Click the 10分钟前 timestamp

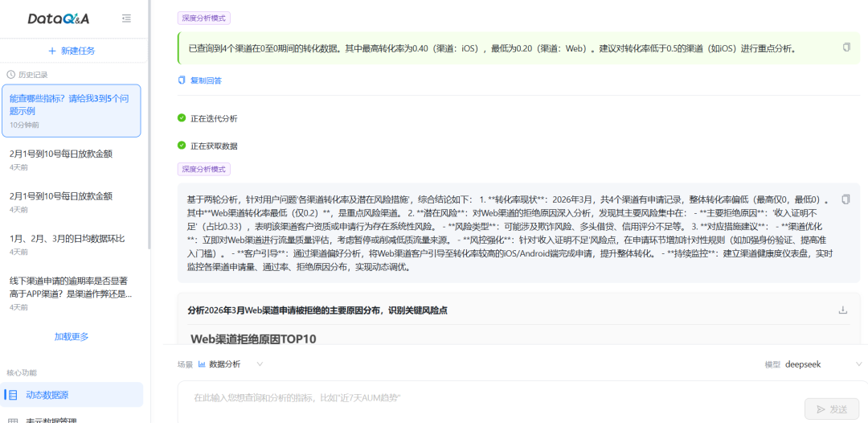[24, 125]
